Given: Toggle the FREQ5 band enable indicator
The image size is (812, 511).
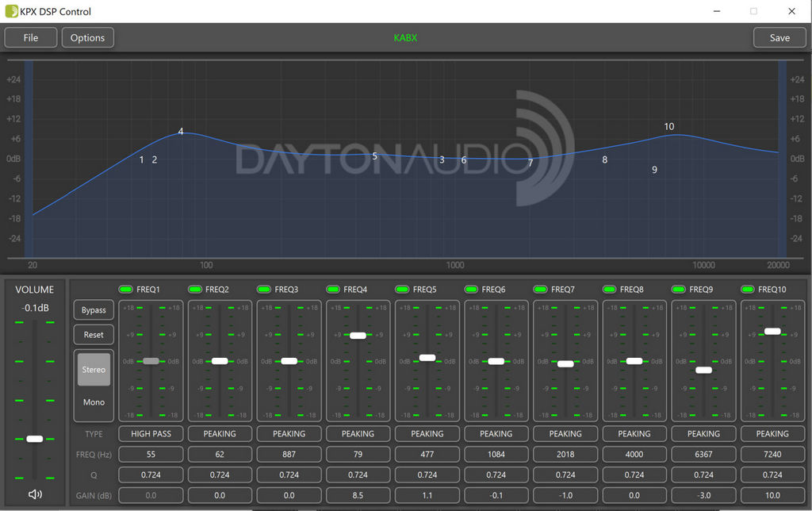Looking at the screenshot, I should tap(402, 289).
